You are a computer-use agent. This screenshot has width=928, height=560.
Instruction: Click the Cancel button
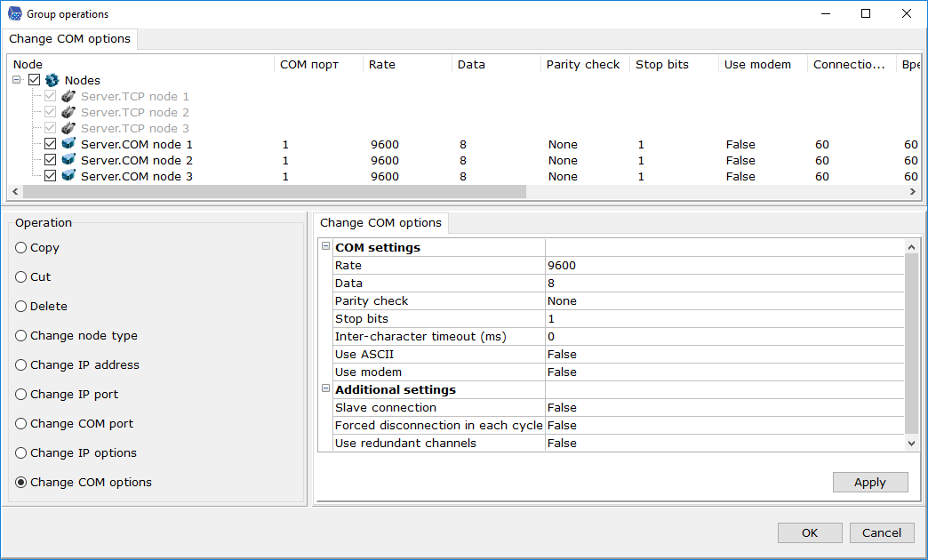tap(882, 532)
